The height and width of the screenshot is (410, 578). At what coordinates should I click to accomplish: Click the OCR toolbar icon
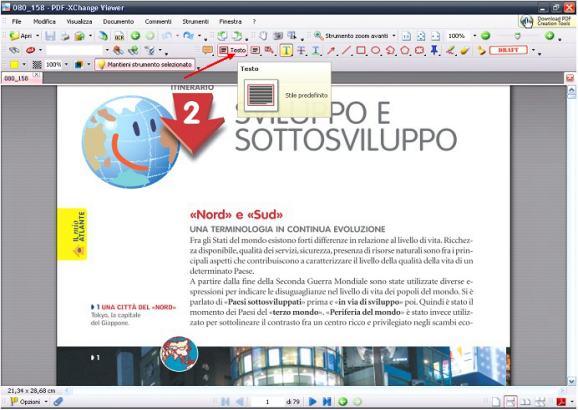[x=119, y=36]
